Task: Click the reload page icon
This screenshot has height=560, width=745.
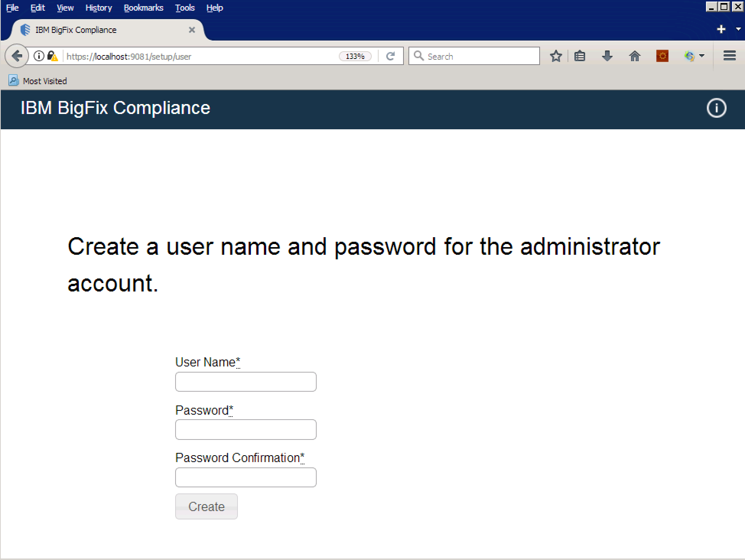Action: coord(390,56)
